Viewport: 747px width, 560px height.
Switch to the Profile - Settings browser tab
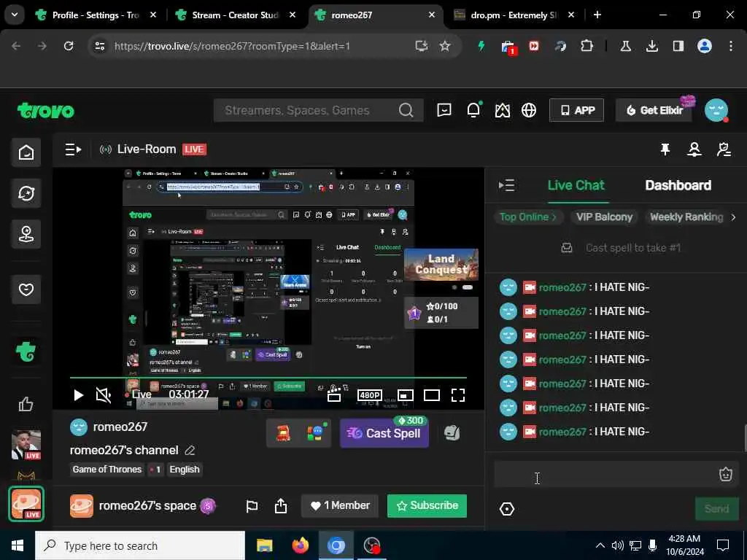(96, 15)
